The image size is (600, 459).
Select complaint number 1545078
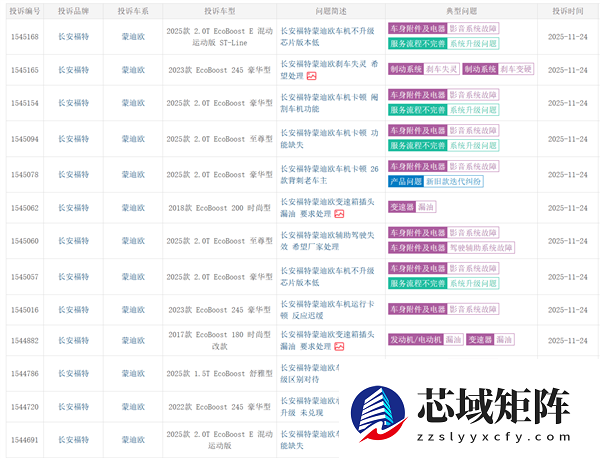coord(25,174)
